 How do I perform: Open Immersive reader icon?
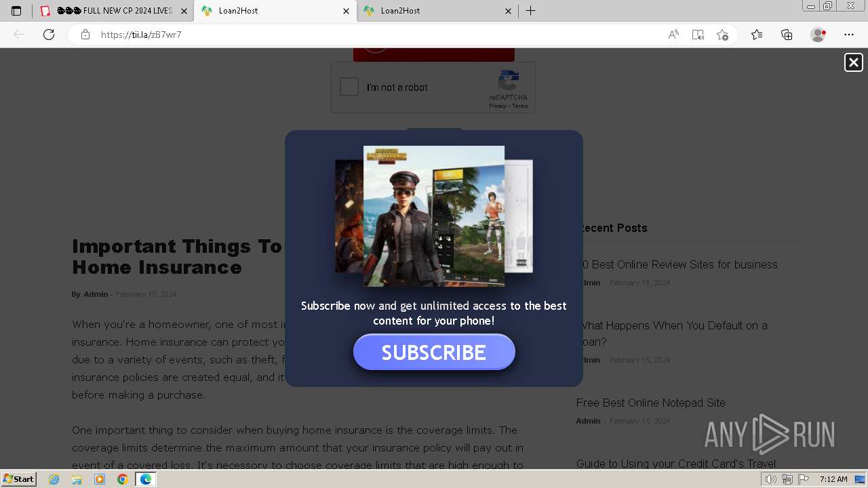698,35
